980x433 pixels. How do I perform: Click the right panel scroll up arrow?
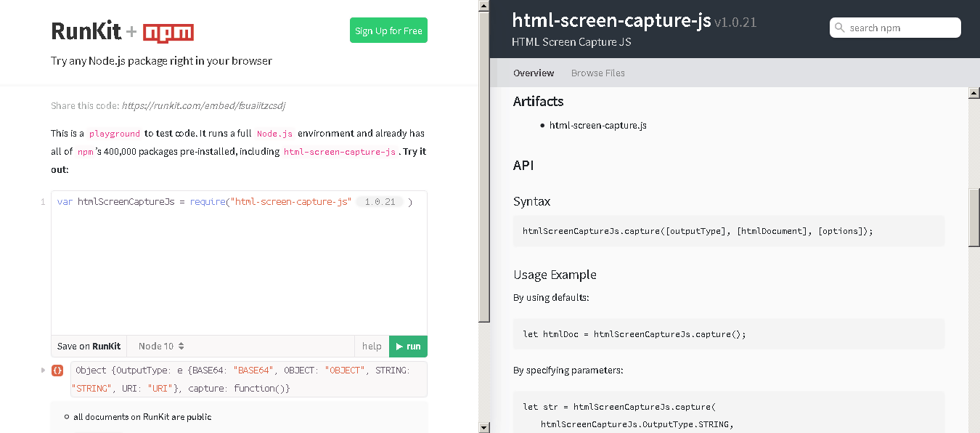pos(974,93)
